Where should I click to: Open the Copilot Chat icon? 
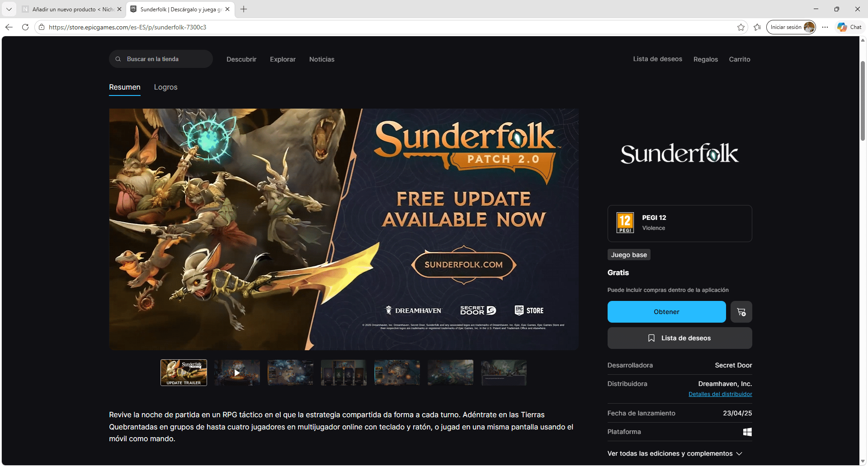click(849, 27)
